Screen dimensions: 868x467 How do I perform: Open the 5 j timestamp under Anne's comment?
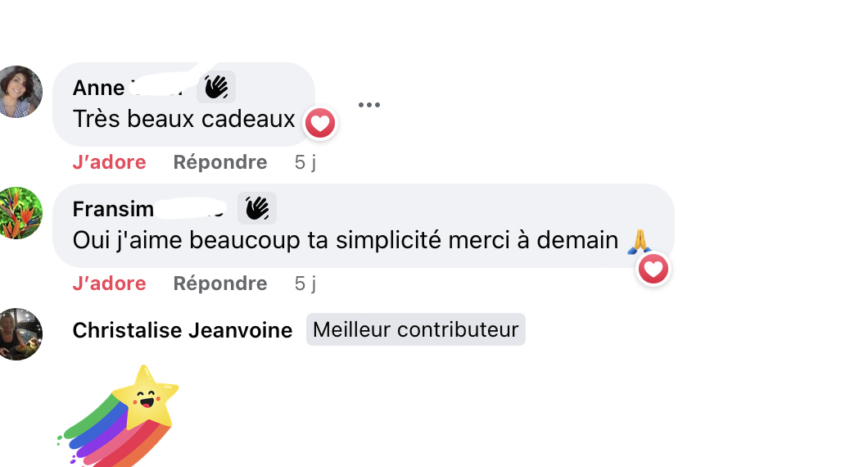click(305, 162)
